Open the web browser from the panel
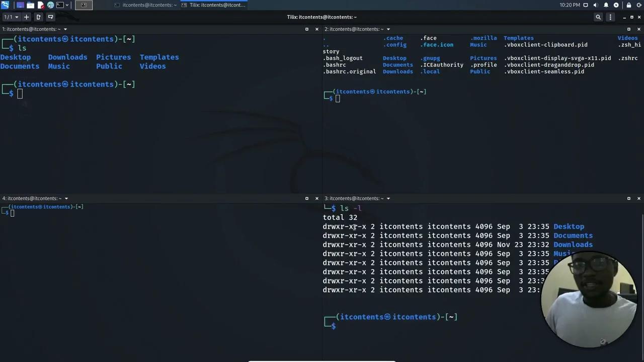 coord(50,5)
